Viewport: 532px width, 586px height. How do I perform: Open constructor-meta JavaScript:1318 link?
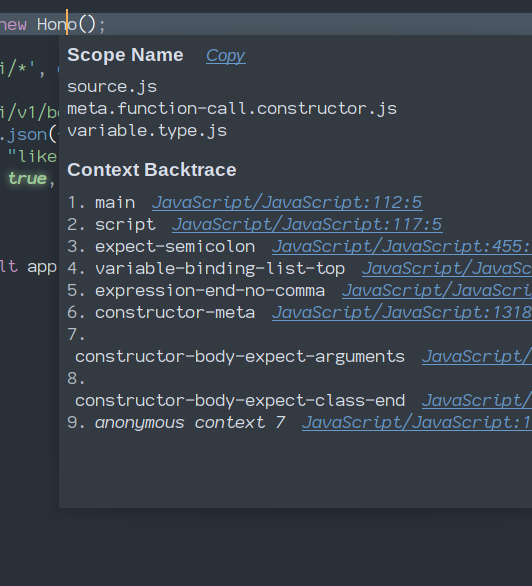(x=402, y=313)
